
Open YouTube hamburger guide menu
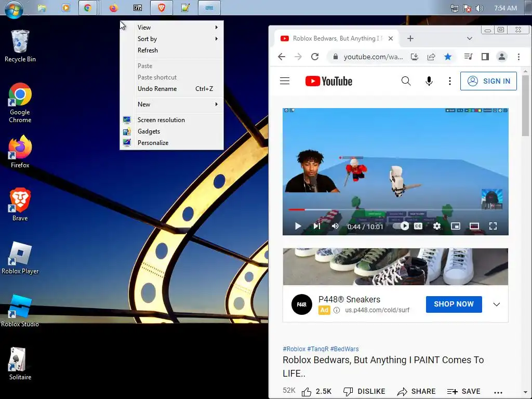(x=285, y=81)
